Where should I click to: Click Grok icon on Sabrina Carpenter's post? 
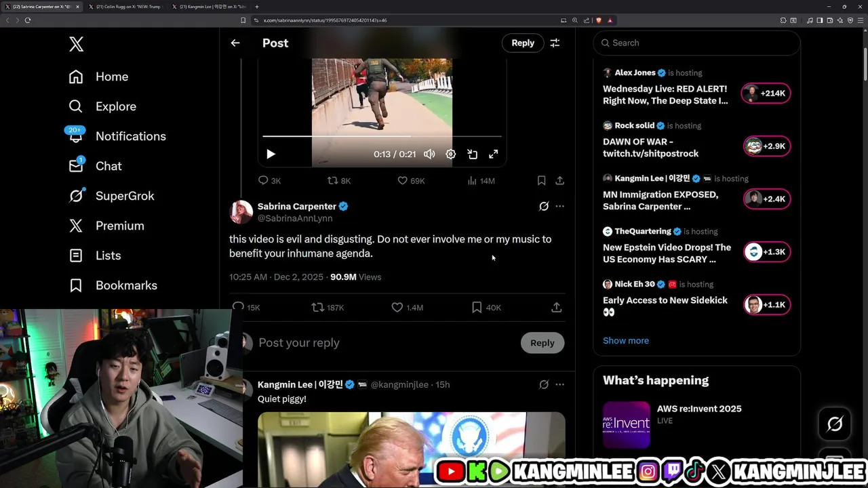pyautogui.click(x=543, y=206)
